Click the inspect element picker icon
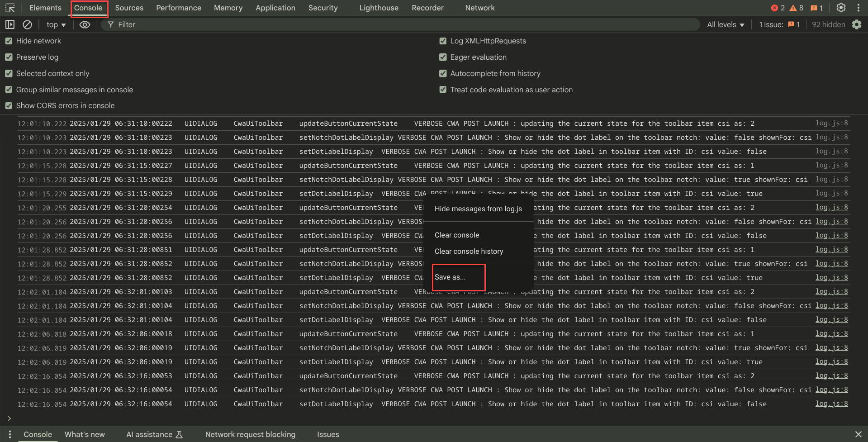The height and width of the screenshot is (442, 868). pos(10,8)
